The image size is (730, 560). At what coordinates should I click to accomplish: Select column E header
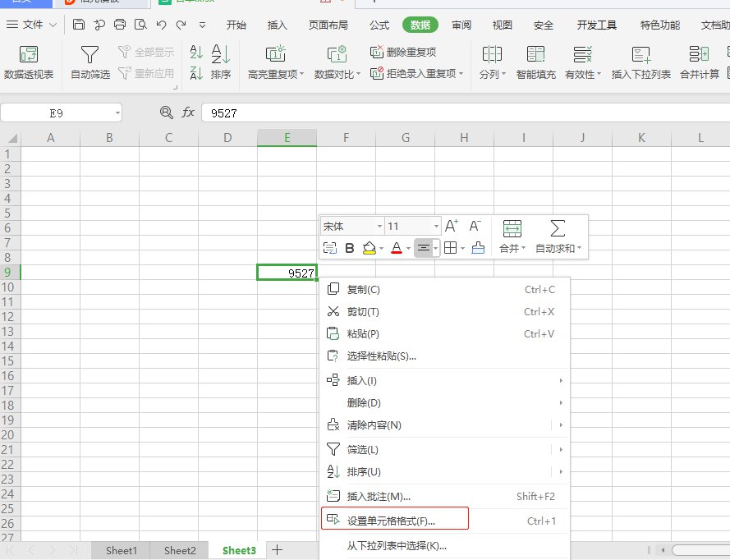point(287,138)
